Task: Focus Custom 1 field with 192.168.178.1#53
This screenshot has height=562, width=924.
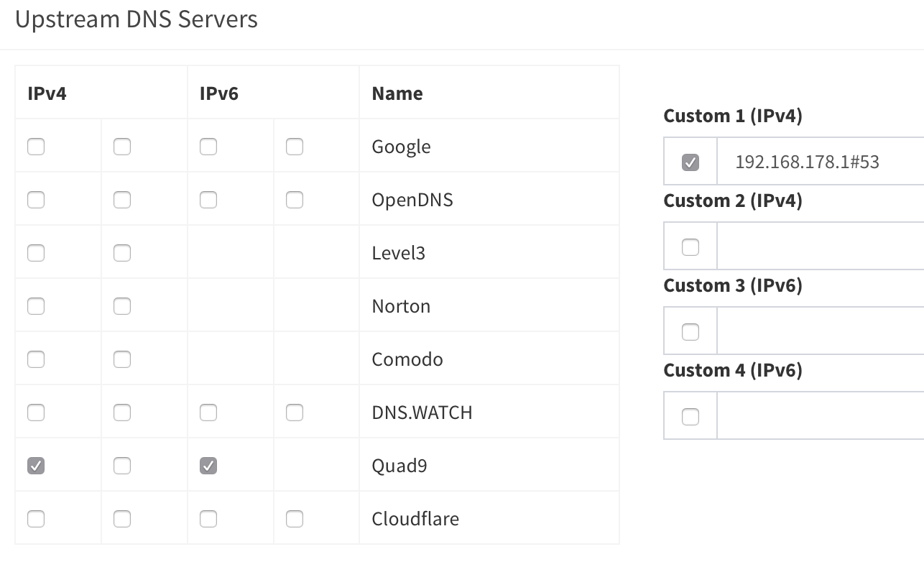Action: (821, 161)
